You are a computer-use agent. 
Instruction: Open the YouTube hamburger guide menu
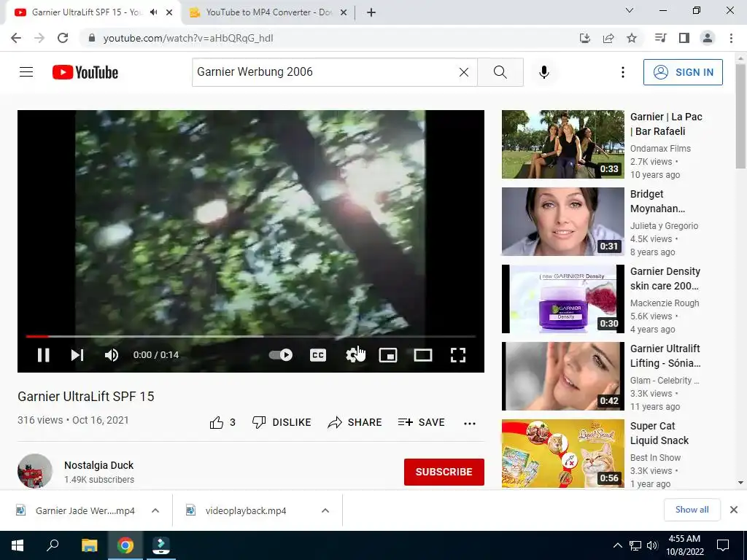[x=26, y=72]
